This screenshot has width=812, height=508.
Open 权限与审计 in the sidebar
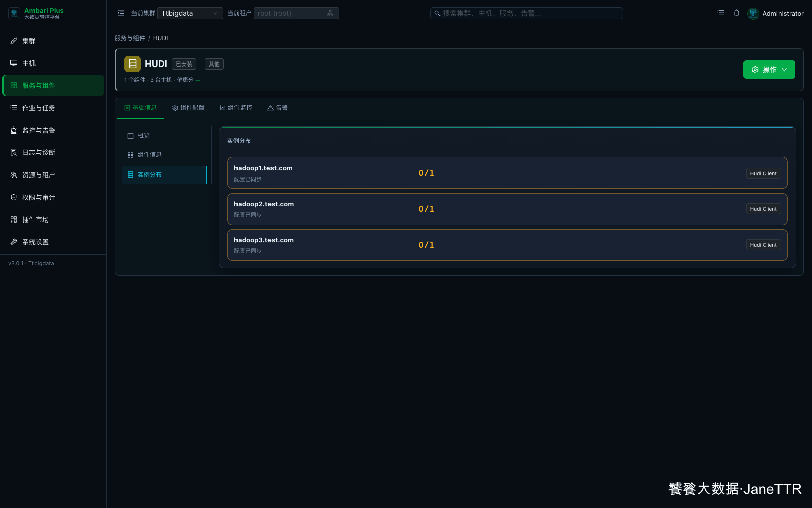pos(53,197)
